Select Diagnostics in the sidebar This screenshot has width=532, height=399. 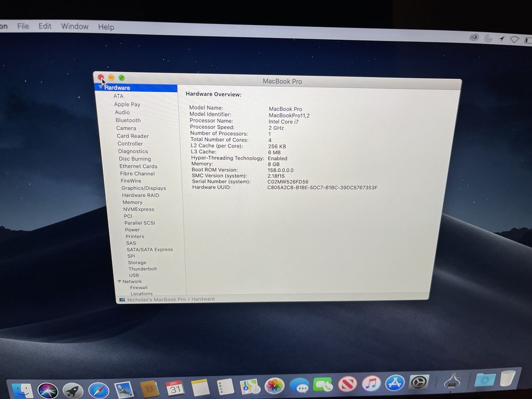[x=133, y=151]
